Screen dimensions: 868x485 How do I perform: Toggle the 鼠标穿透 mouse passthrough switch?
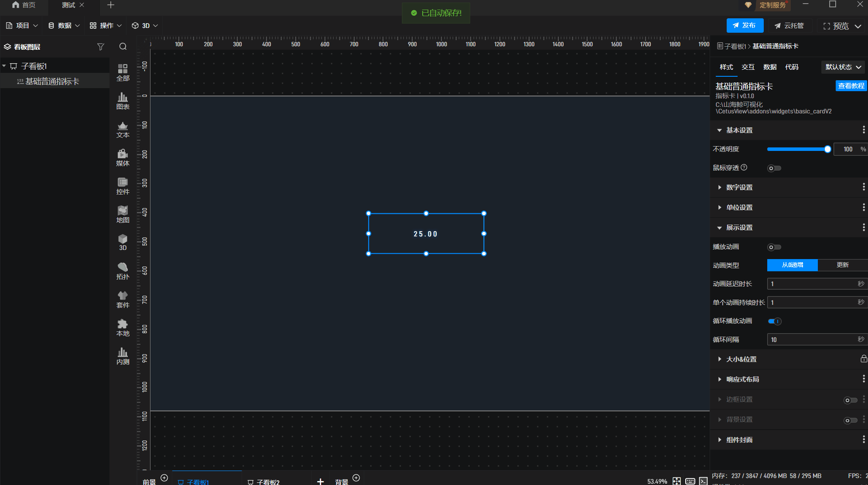click(774, 168)
